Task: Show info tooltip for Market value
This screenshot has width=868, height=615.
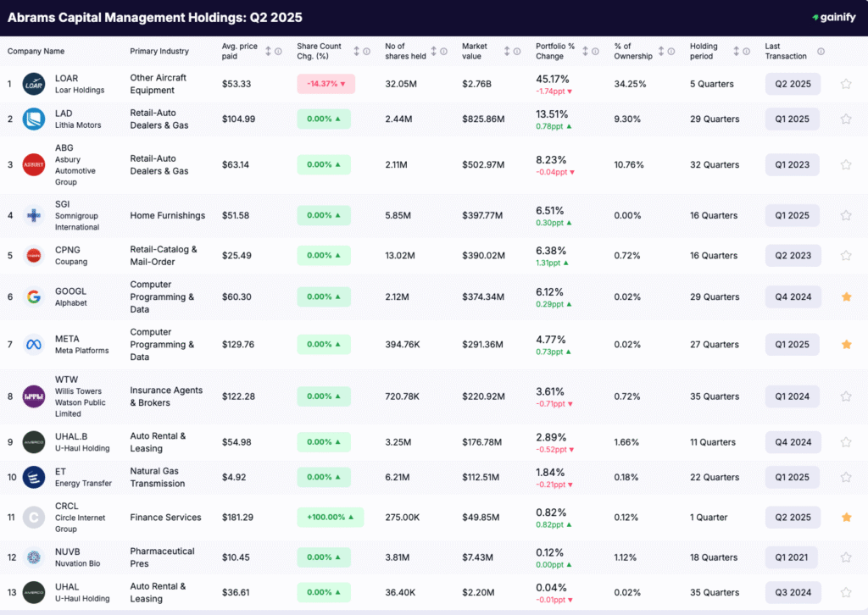Action: click(517, 52)
